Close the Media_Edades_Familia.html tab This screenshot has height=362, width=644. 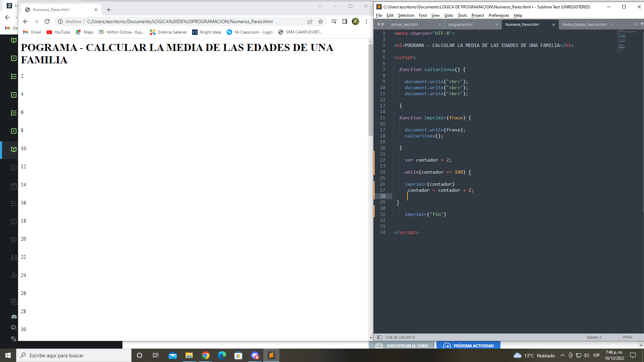pos(612,24)
